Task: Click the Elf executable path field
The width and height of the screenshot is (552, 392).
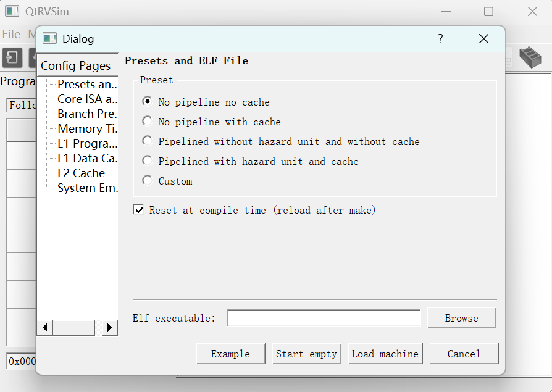Action: [x=324, y=318]
